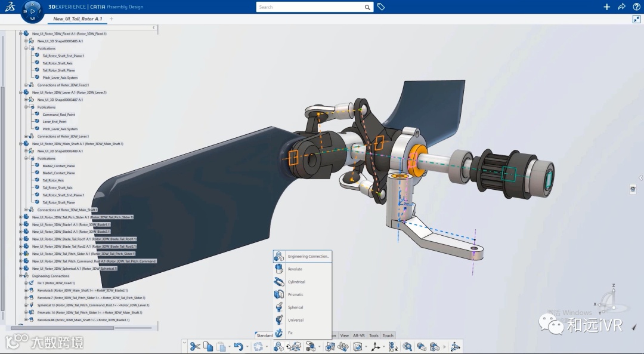Click the Robot compass icon at toolbar end
The height and width of the screenshot is (354, 644).
455,347
